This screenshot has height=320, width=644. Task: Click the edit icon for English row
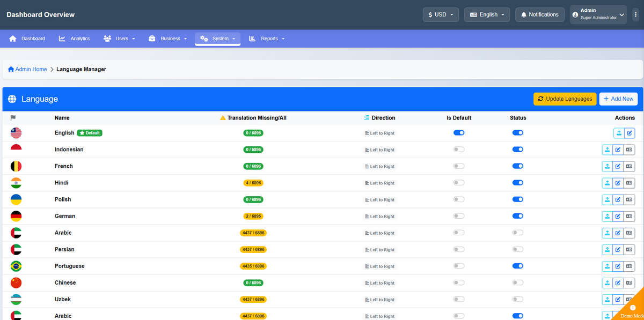click(629, 133)
